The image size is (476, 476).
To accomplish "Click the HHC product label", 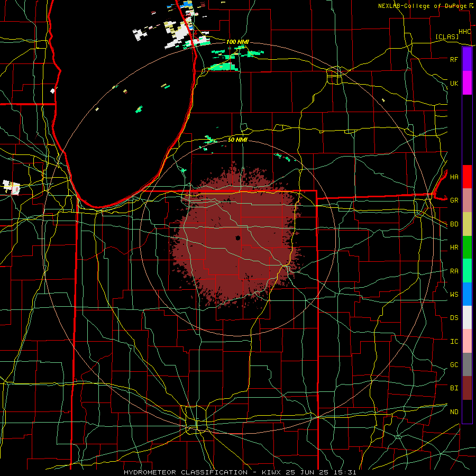I will click(x=464, y=32).
